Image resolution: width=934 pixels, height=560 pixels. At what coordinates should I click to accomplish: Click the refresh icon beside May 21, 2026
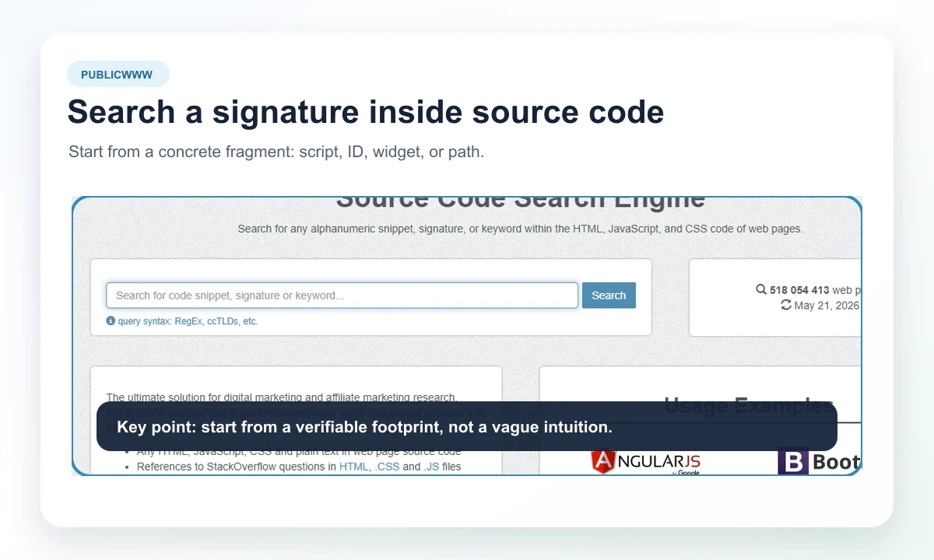coord(786,305)
